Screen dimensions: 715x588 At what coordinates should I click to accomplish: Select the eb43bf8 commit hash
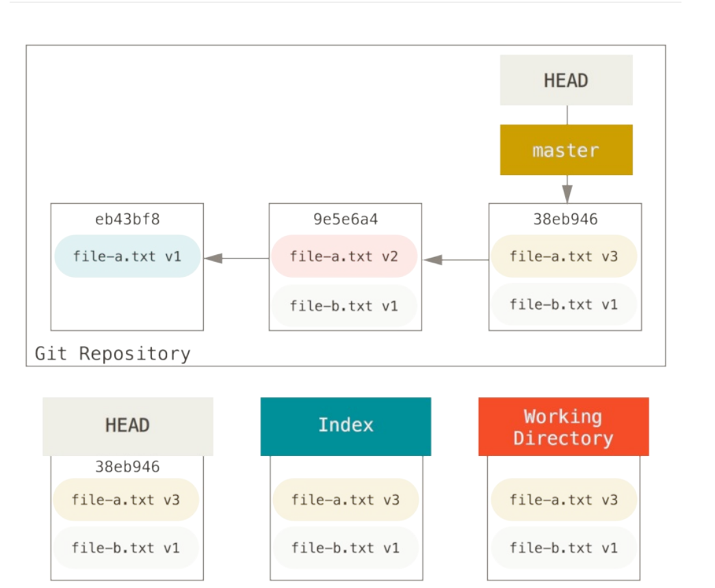(x=127, y=219)
